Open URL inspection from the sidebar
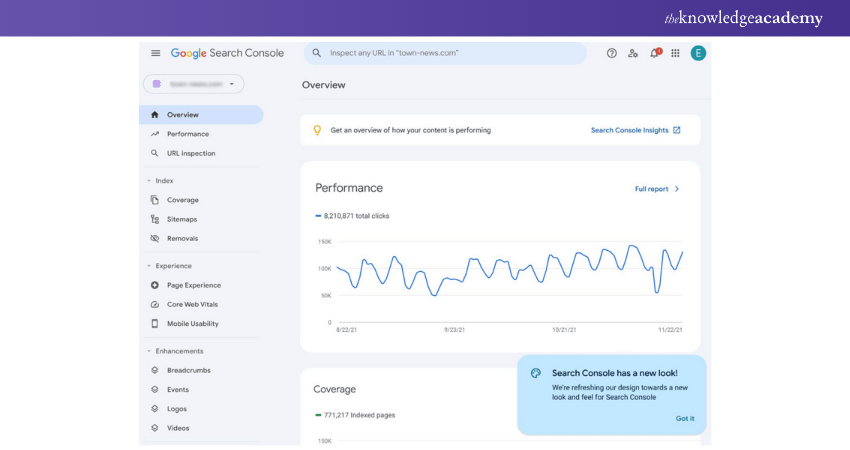 pos(190,153)
